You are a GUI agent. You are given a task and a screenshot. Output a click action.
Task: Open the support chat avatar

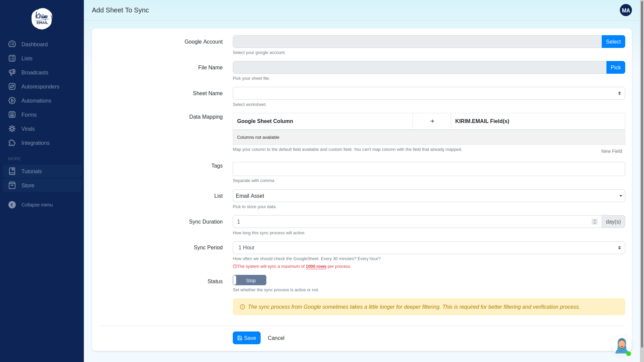pos(622,346)
